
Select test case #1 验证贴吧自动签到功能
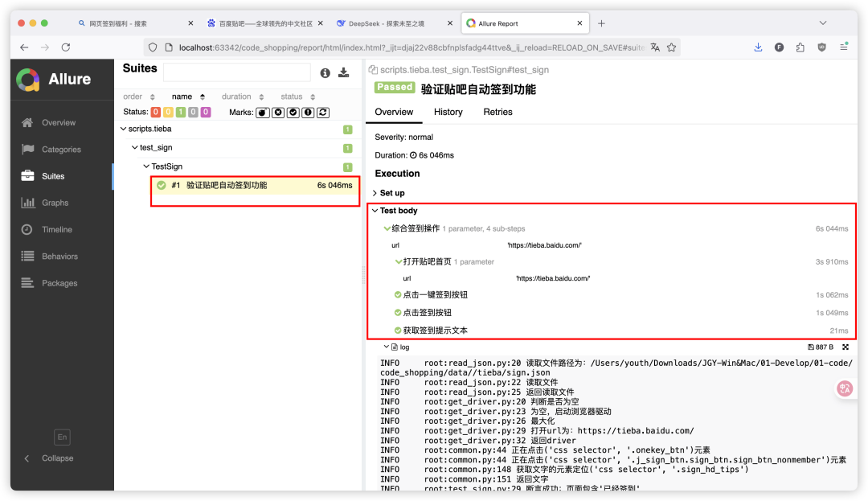[255, 186]
